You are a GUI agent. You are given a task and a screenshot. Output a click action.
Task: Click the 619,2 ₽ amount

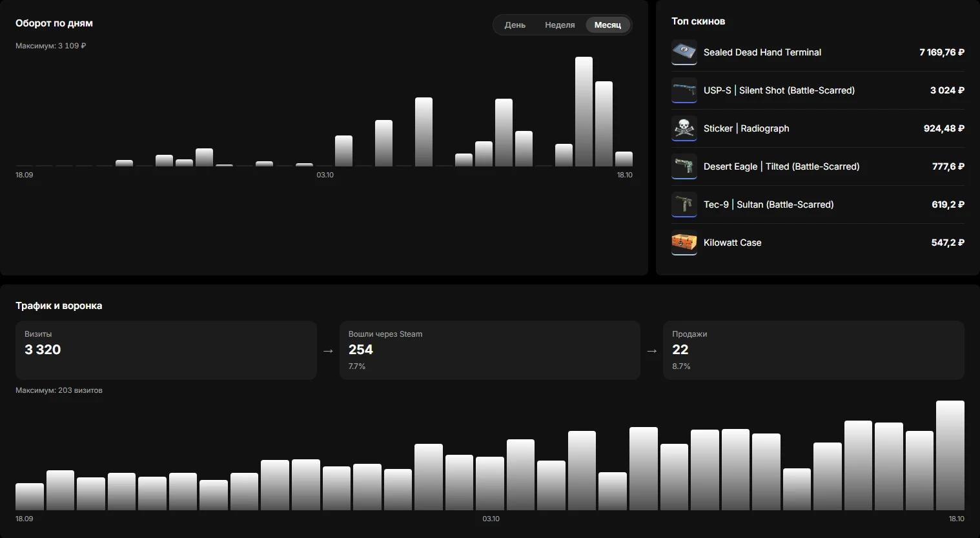[948, 204]
